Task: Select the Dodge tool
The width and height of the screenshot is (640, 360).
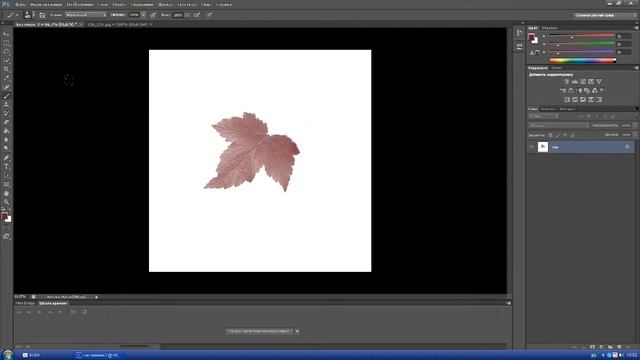Action: (6, 149)
